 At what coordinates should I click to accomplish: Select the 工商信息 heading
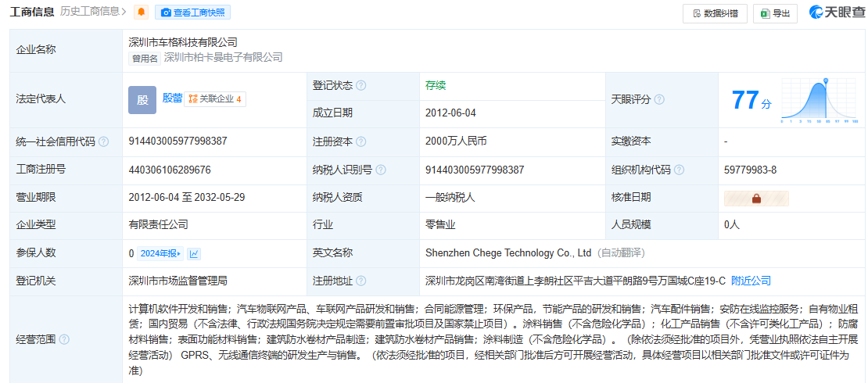click(x=32, y=12)
